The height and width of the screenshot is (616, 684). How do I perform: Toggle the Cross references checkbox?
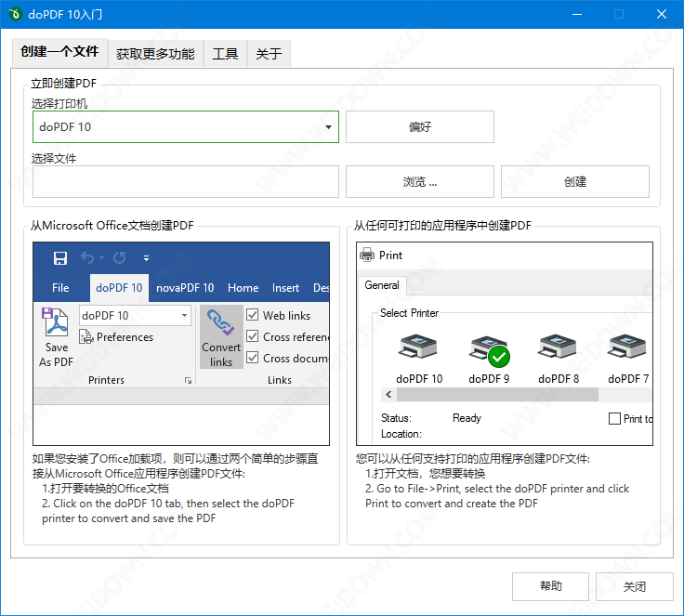(253, 336)
